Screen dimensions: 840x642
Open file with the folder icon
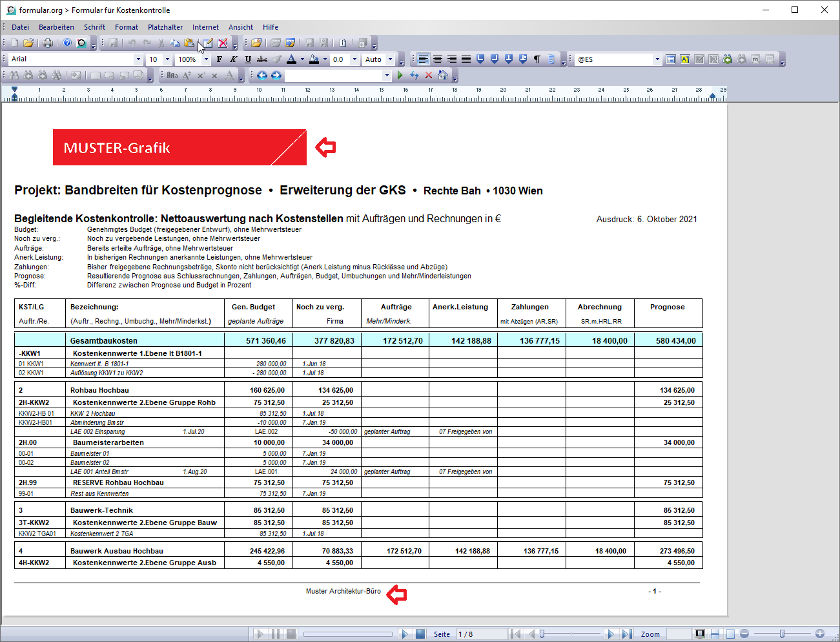(x=28, y=43)
